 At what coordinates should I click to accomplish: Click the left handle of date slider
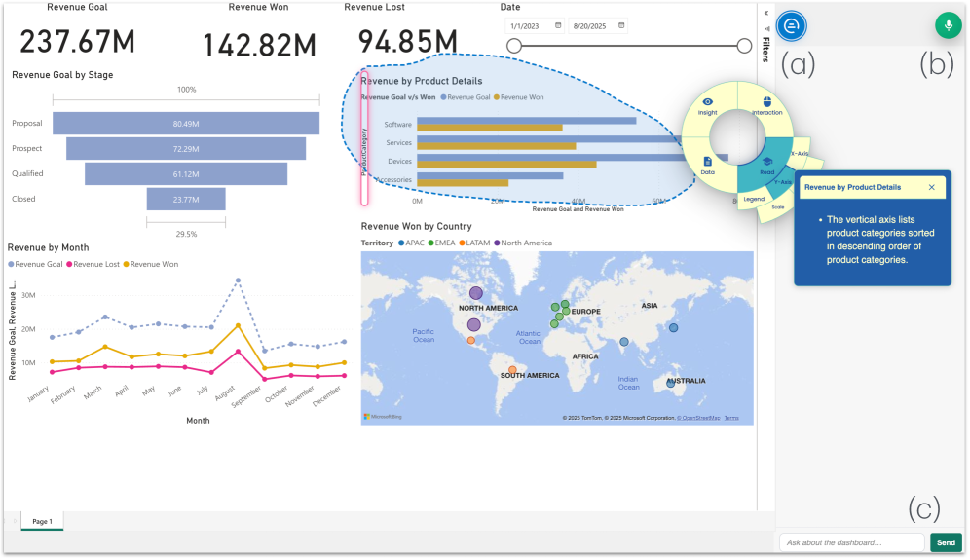tap(514, 46)
